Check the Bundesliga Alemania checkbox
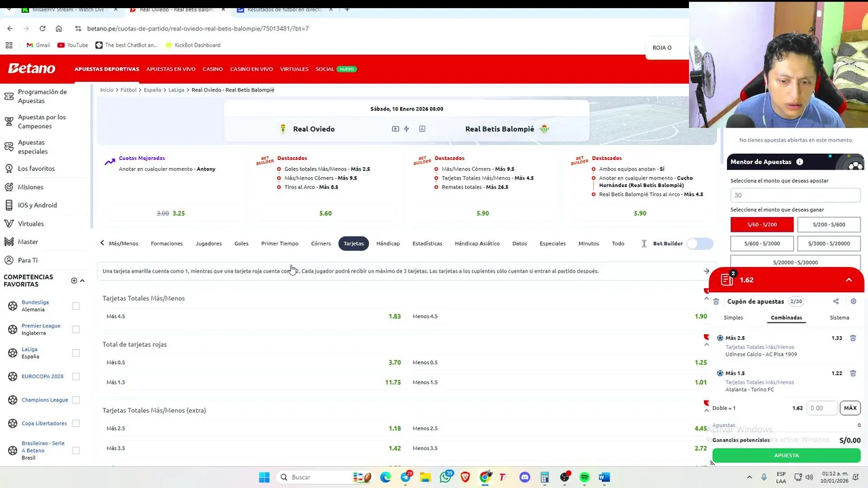The width and height of the screenshot is (868, 488). 76,306
